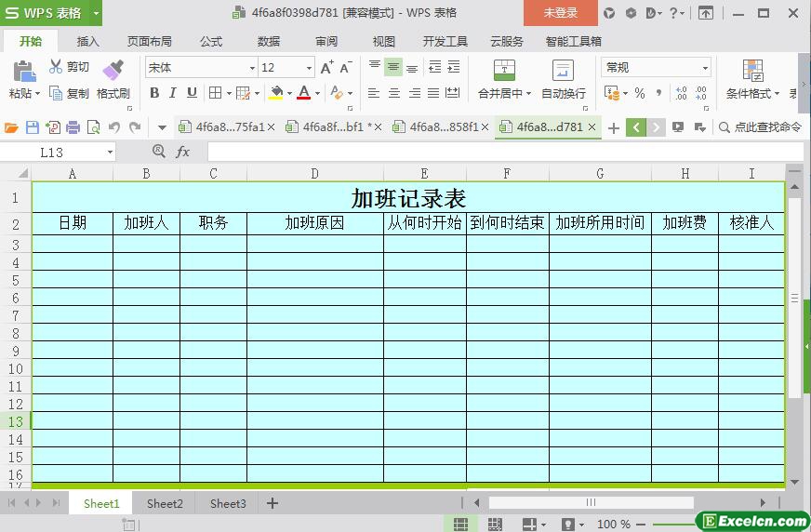Open WPS 表格 application menu dropdown
The image size is (811, 532).
(x=96, y=13)
